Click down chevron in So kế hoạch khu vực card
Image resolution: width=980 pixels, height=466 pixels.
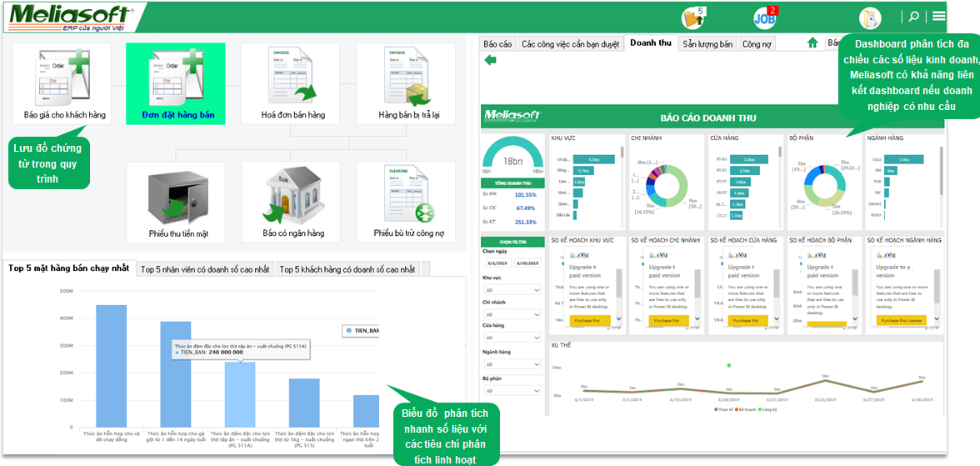618,319
